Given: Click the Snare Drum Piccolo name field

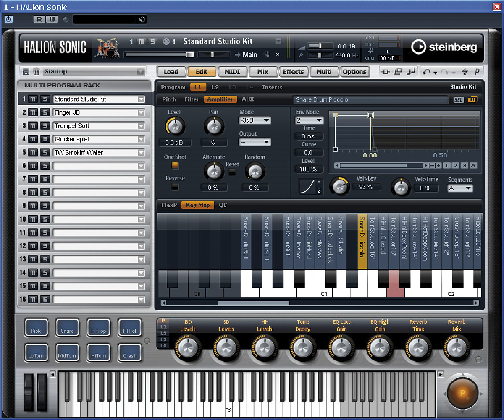Looking at the screenshot, I should [371, 100].
